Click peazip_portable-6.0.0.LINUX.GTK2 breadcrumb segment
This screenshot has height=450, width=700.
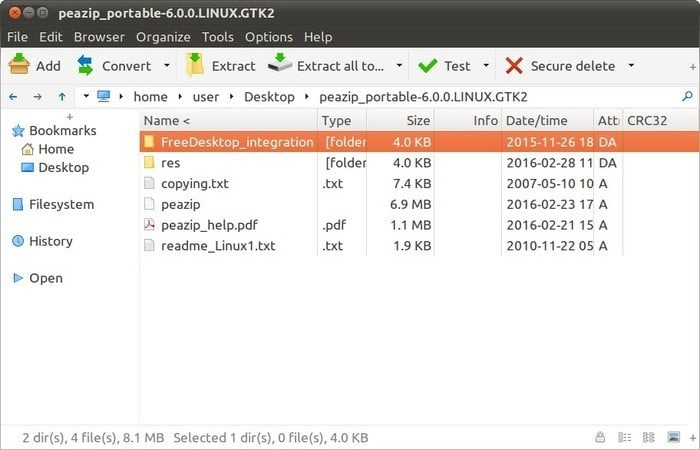click(x=423, y=97)
